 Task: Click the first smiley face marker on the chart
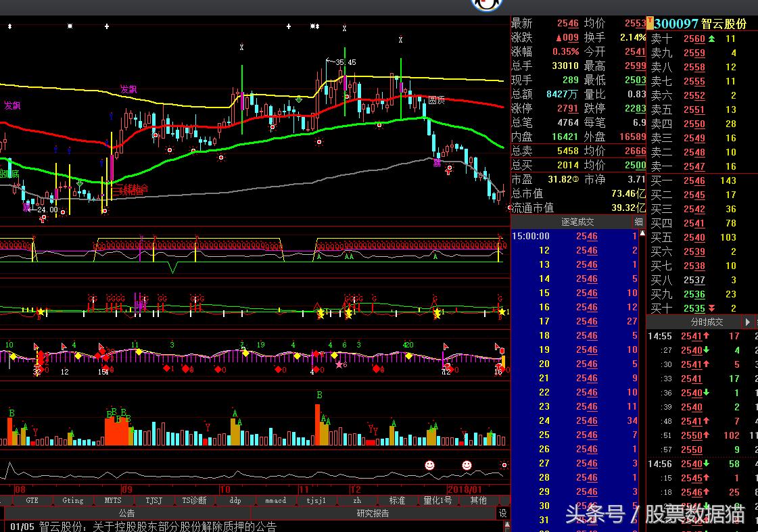point(429,465)
